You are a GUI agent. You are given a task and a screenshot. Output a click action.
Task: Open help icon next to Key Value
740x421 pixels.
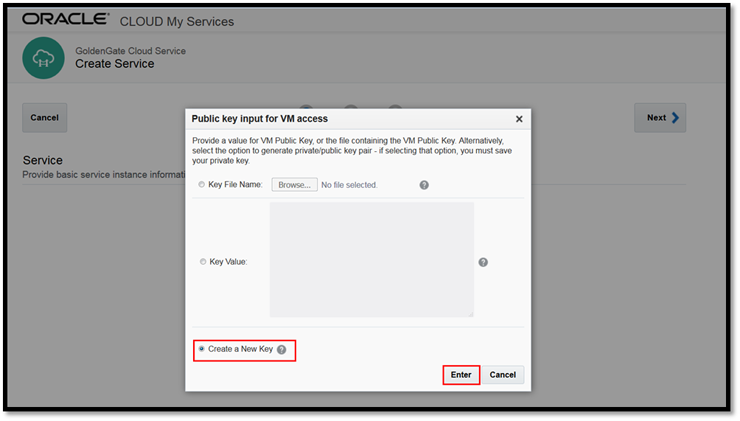pos(483,262)
